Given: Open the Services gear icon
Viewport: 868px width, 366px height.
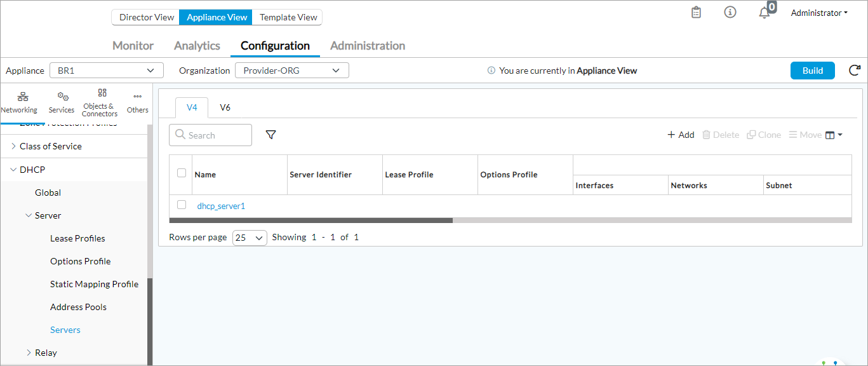Looking at the screenshot, I should (62, 97).
